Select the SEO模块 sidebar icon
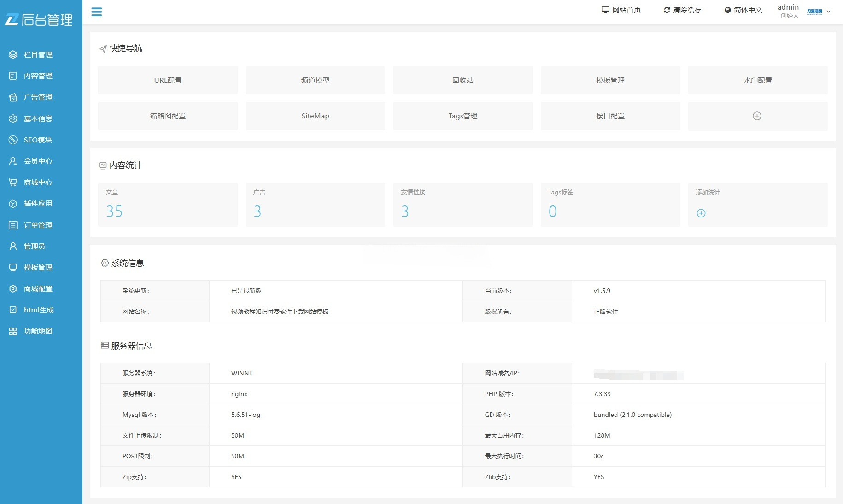The width and height of the screenshot is (843, 504). 12,140
